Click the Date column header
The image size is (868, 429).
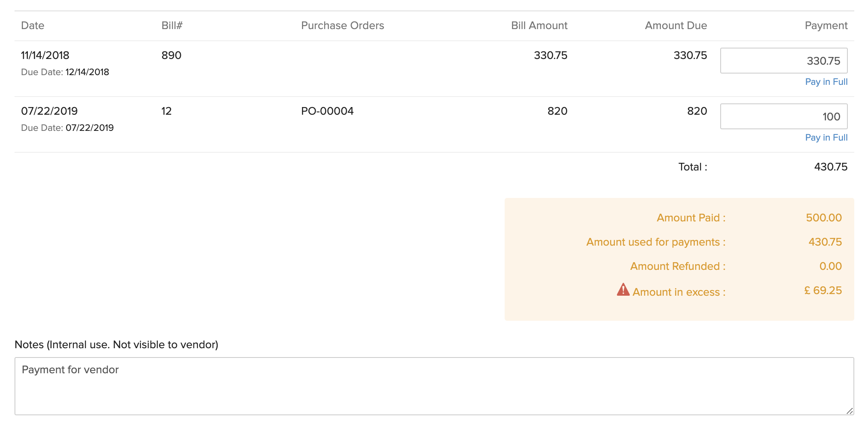pyautogui.click(x=33, y=26)
